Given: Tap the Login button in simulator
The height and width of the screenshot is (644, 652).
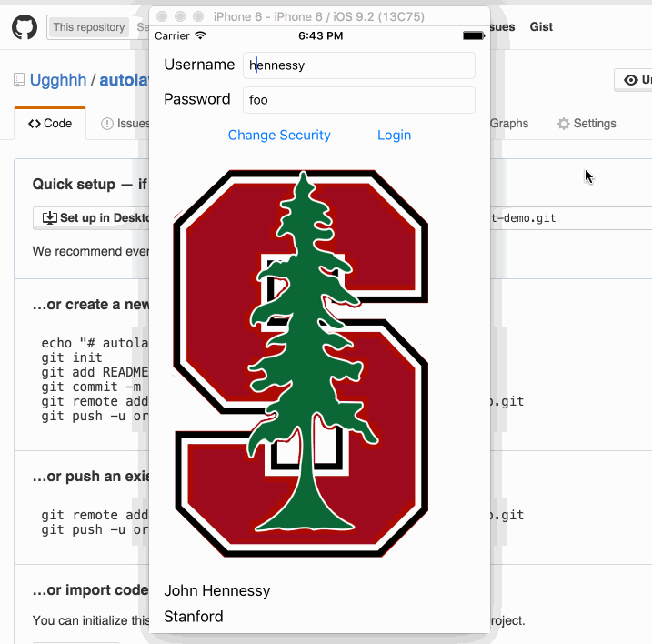Looking at the screenshot, I should click(394, 136).
